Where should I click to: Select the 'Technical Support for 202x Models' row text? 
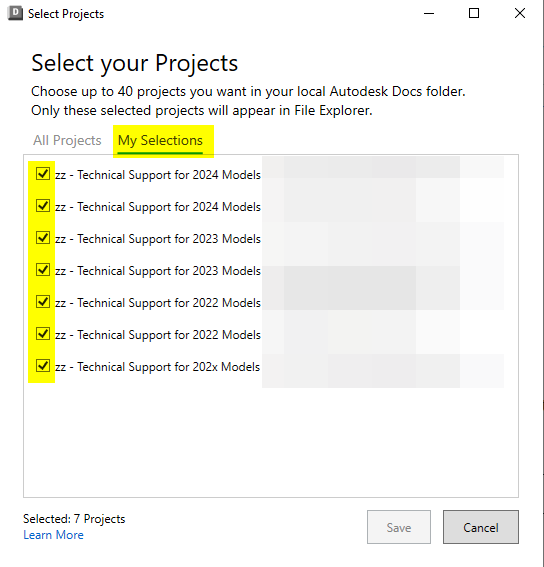pos(157,367)
